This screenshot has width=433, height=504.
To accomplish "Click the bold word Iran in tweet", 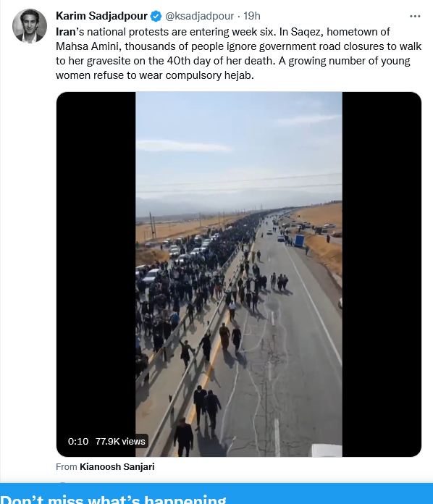I will (66, 32).
